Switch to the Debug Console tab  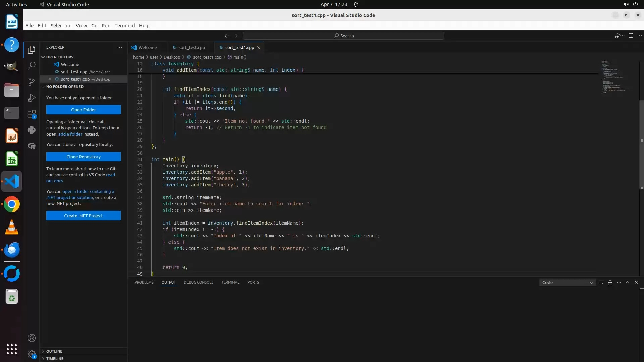tap(198, 282)
